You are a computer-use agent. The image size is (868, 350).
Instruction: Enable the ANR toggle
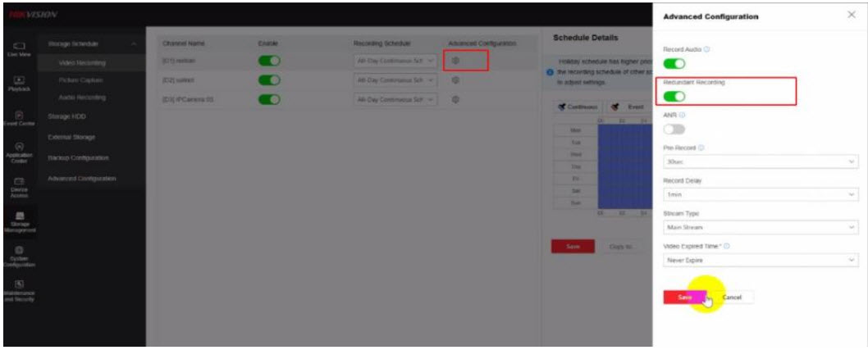[674, 128]
